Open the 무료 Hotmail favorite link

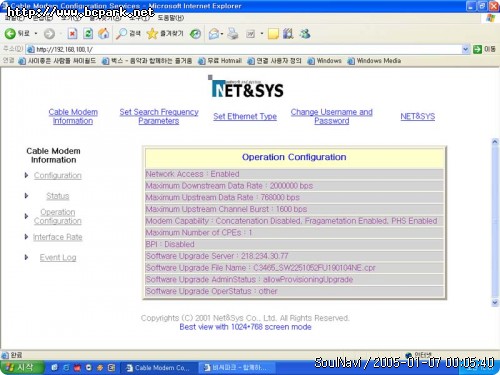[220, 61]
